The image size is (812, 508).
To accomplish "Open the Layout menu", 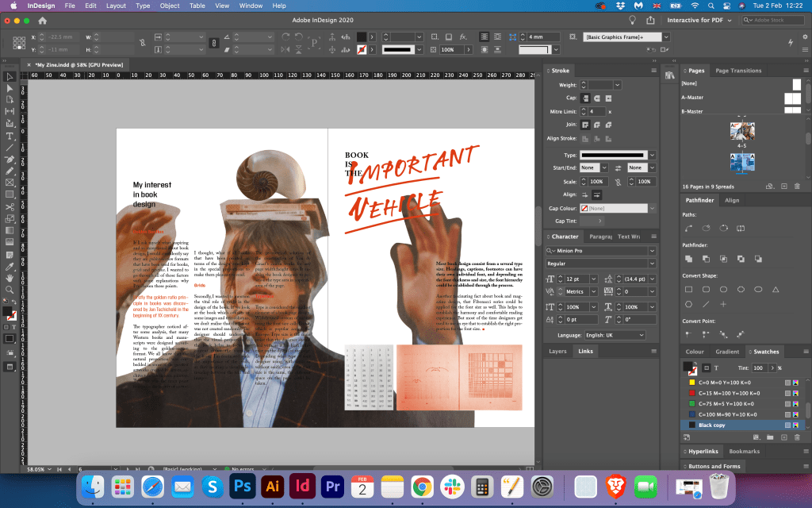I will tap(116, 6).
